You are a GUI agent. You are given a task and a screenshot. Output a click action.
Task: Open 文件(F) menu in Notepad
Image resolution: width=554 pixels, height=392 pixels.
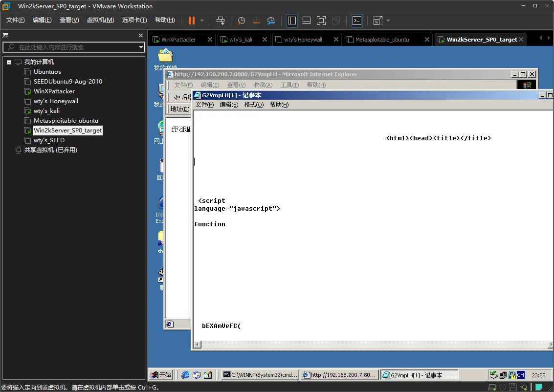click(x=204, y=105)
